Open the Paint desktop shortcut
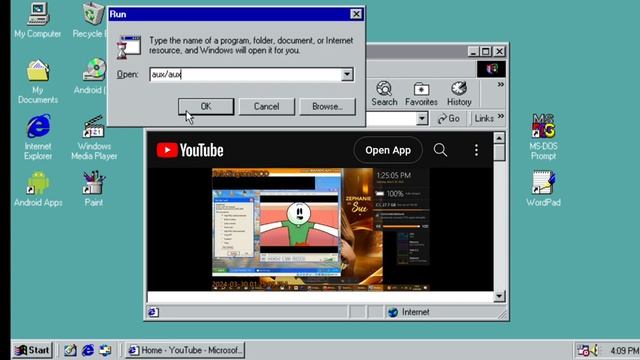This screenshot has height=360, width=640. tap(94, 189)
